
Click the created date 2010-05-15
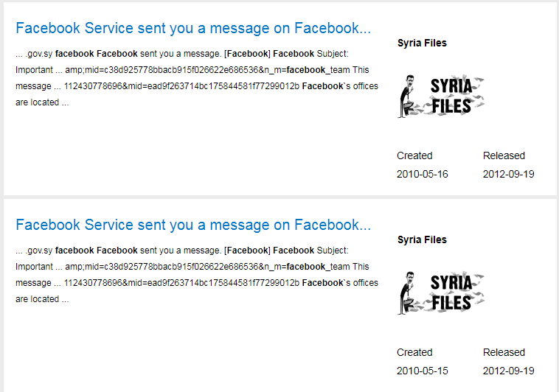coord(422,371)
